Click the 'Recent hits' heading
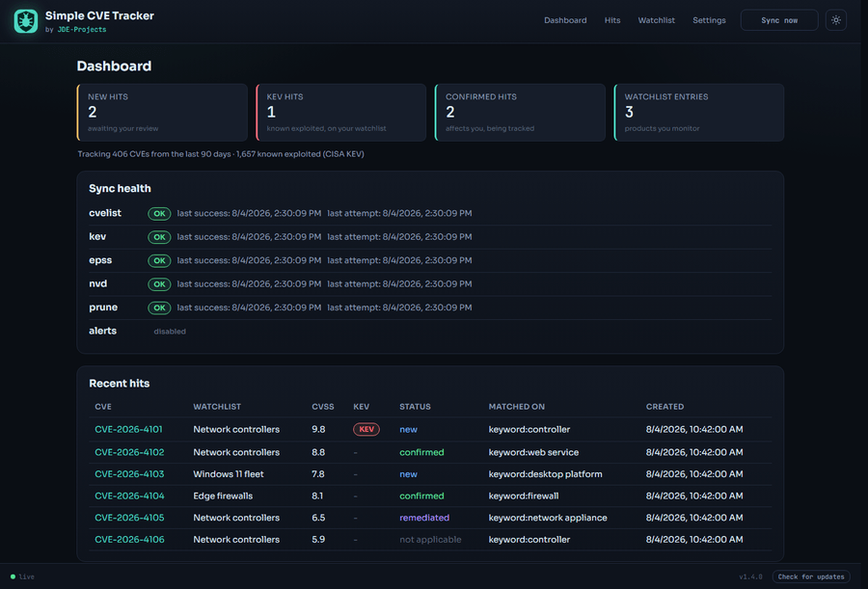Viewport: 868px width, 589px height. [119, 383]
